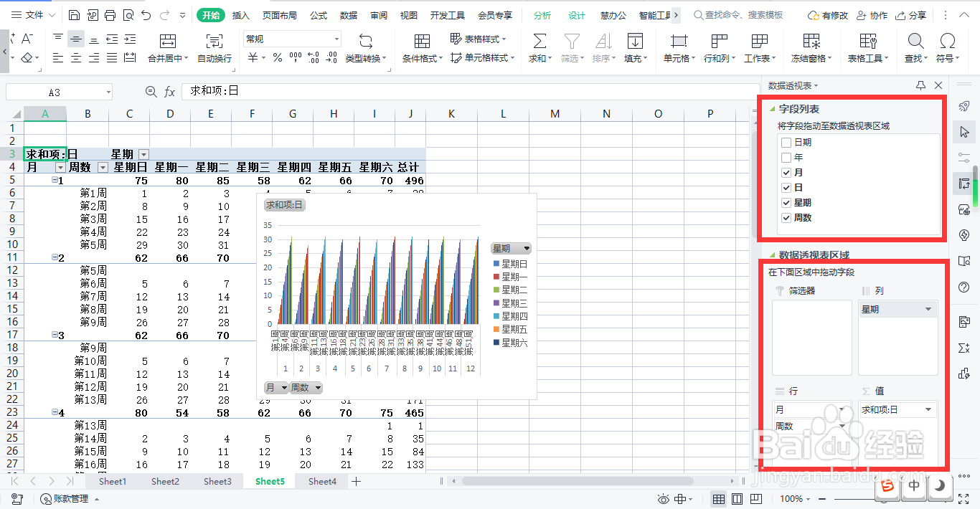
Task: Collapse pivot row group 2 with minus button
Action: point(55,257)
